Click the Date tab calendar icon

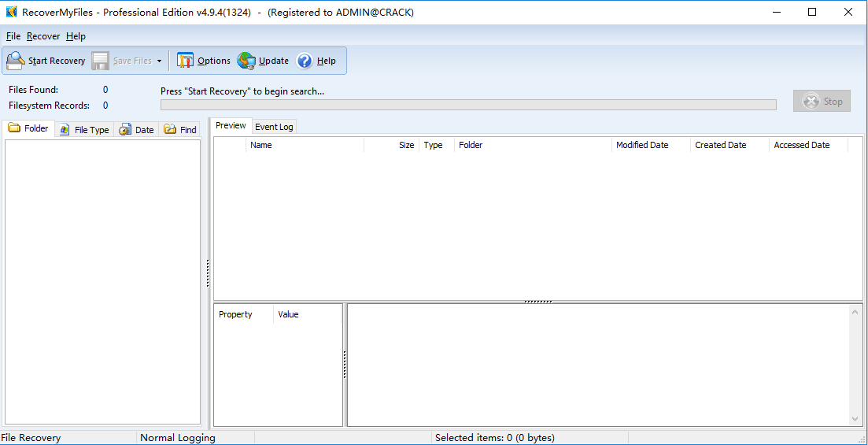(125, 130)
